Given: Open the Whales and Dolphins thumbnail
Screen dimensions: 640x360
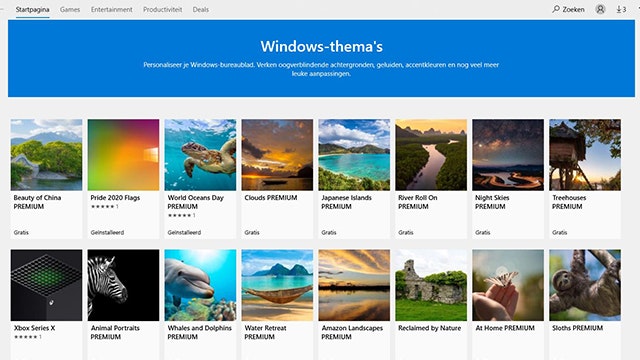Looking at the screenshot, I should (200, 285).
